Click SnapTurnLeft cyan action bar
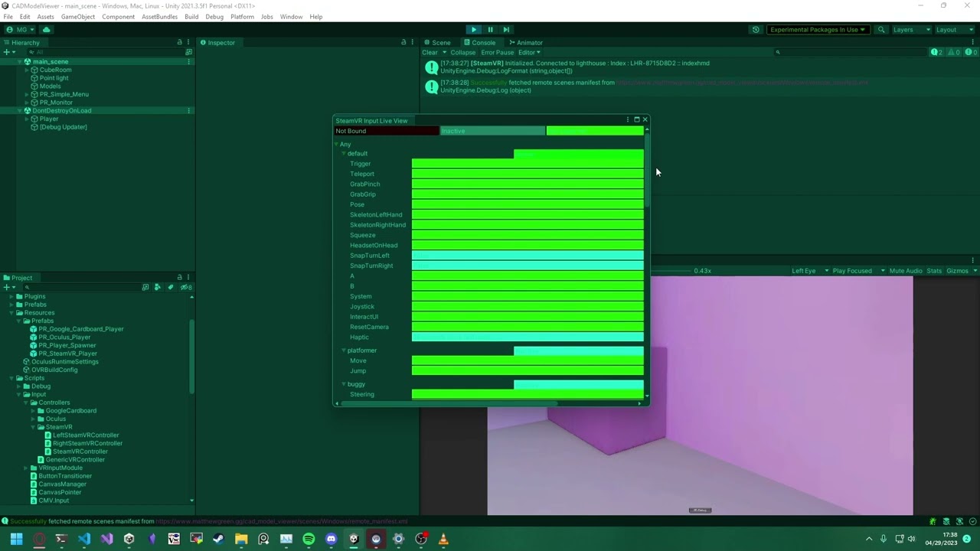Viewport: 980px width, 551px height. click(528, 256)
